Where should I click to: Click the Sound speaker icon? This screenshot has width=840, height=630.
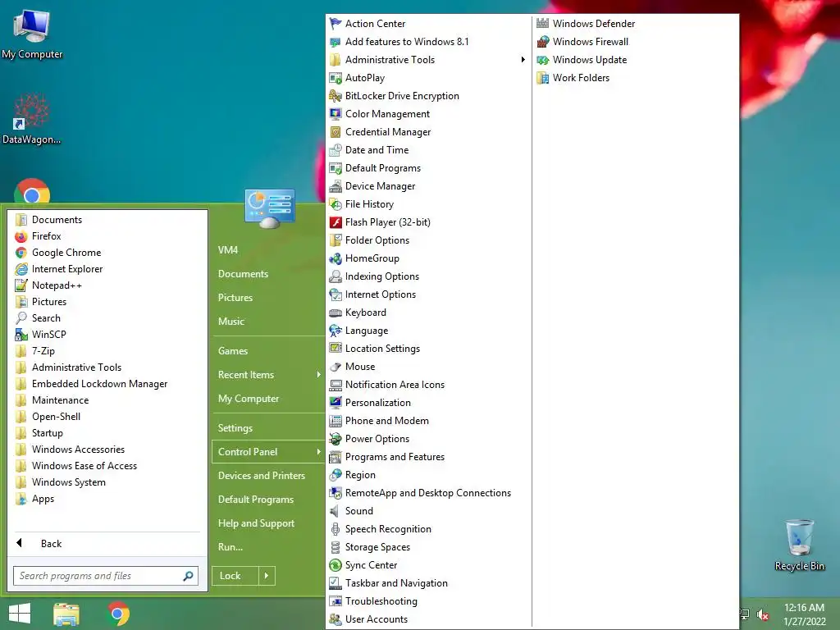coord(336,511)
